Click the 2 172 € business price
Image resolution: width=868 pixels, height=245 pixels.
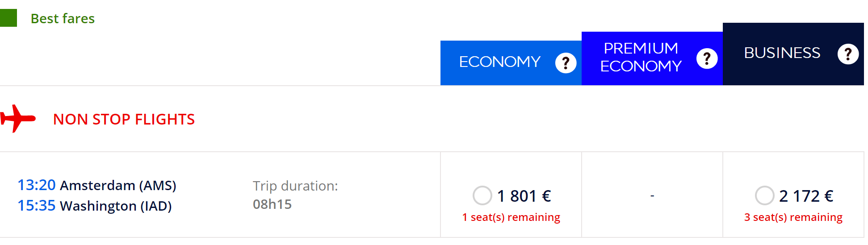(806, 196)
